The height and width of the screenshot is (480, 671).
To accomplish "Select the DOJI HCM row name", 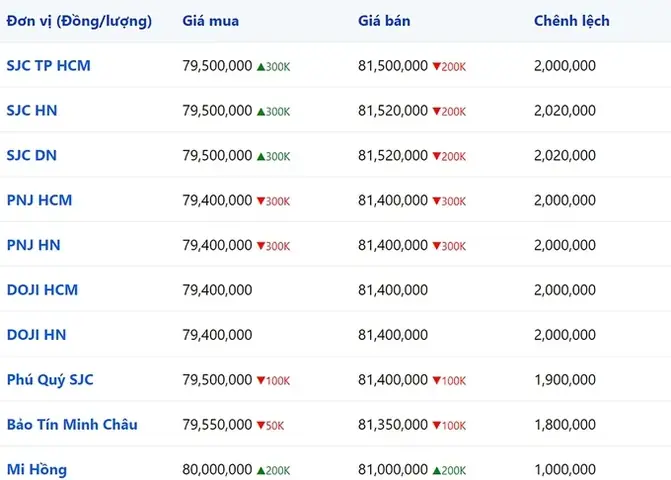I will (42, 290).
